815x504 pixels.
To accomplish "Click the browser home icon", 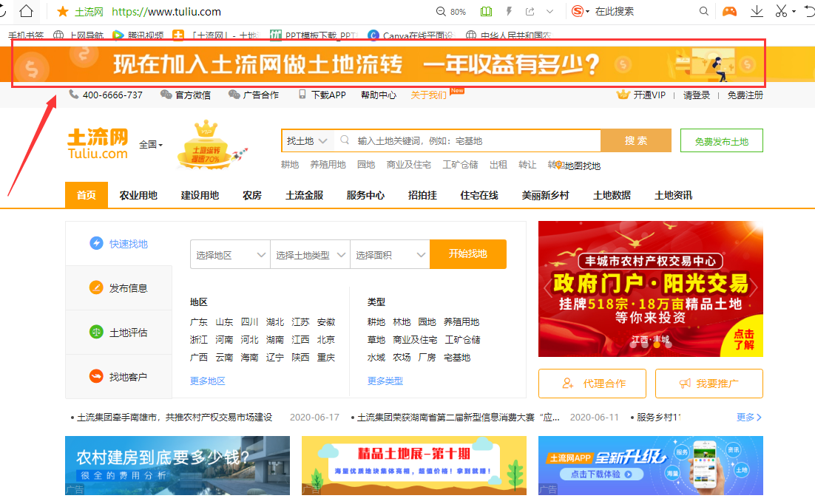I will click(x=26, y=11).
